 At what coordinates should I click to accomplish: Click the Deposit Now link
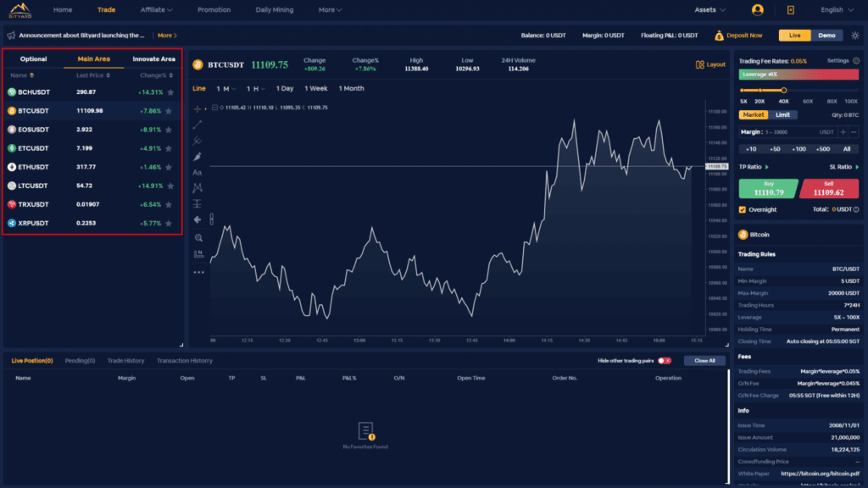738,36
